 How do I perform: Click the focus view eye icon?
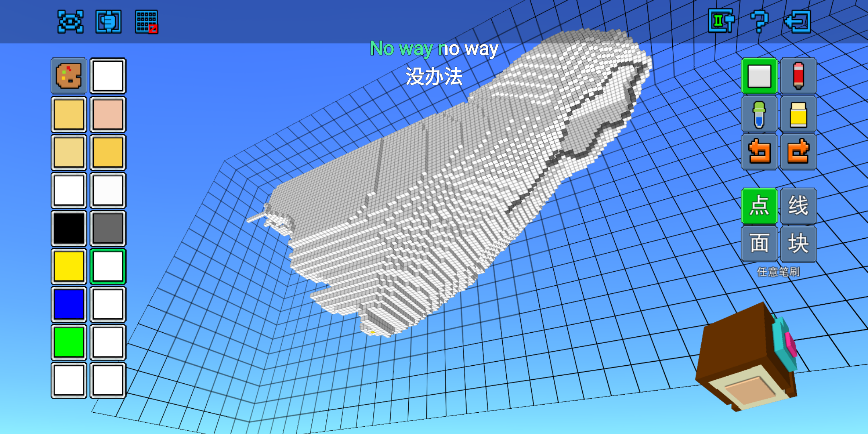click(x=70, y=22)
